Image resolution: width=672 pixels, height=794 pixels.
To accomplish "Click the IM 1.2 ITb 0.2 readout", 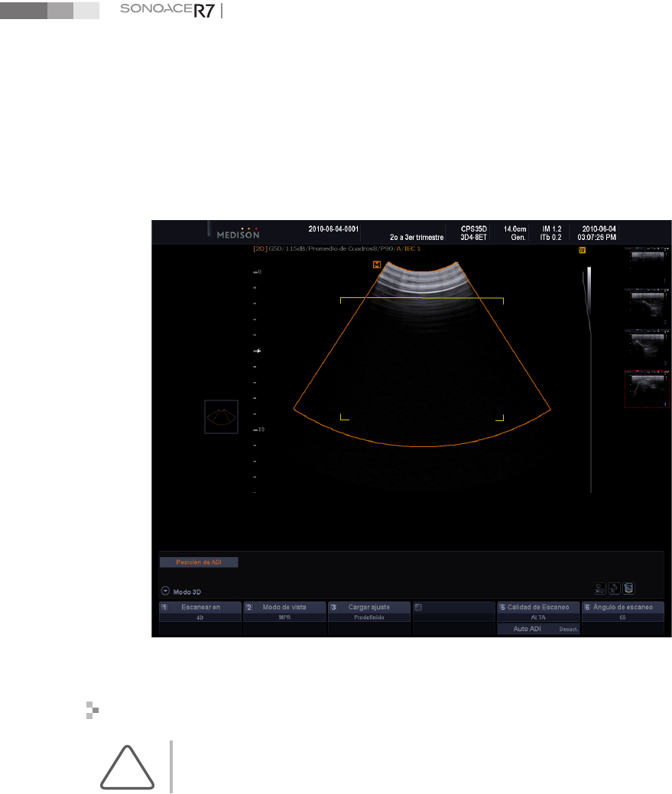I will 550,233.
